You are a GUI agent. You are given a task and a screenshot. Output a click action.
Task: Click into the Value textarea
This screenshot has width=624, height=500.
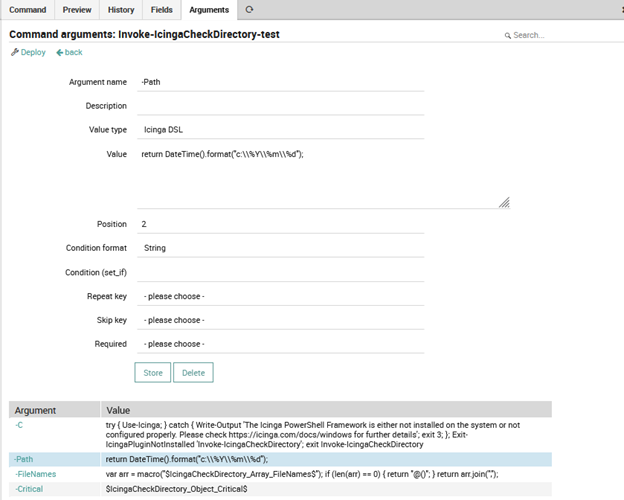point(324,177)
